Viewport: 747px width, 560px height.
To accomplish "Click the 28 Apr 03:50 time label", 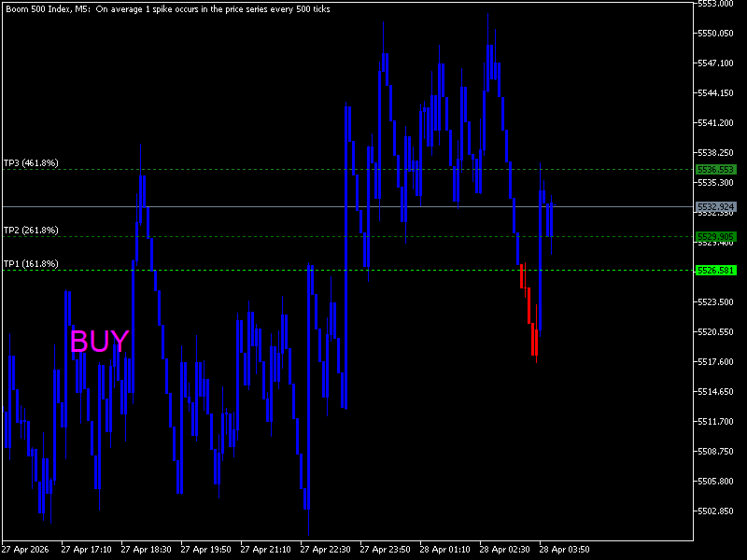I will pyautogui.click(x=564, y=550).
